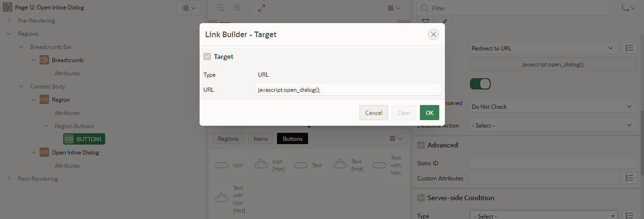The height and width of the screenshot is (219, 644).
Task: Click the Static ID input field
Action: (553, 163)
